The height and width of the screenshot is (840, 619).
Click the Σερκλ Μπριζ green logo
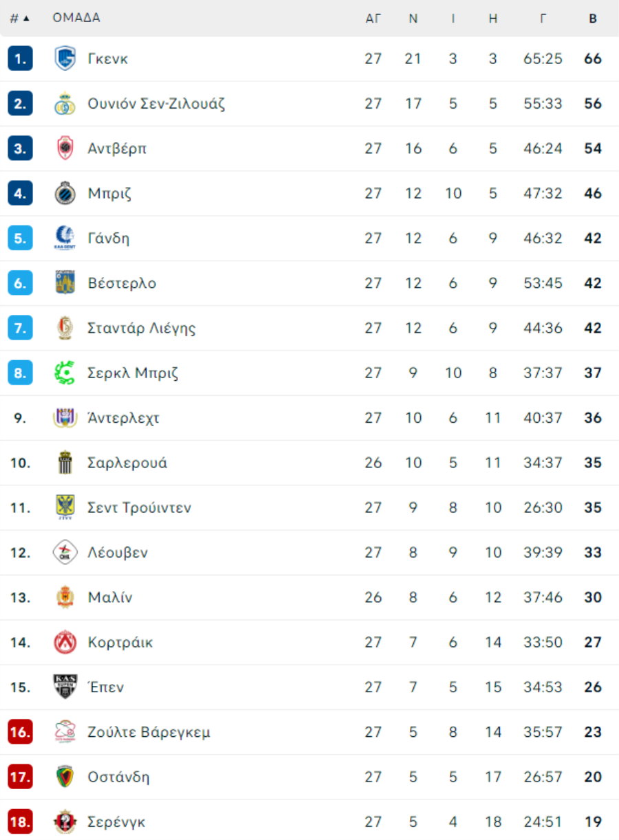[x=65, y=373]
